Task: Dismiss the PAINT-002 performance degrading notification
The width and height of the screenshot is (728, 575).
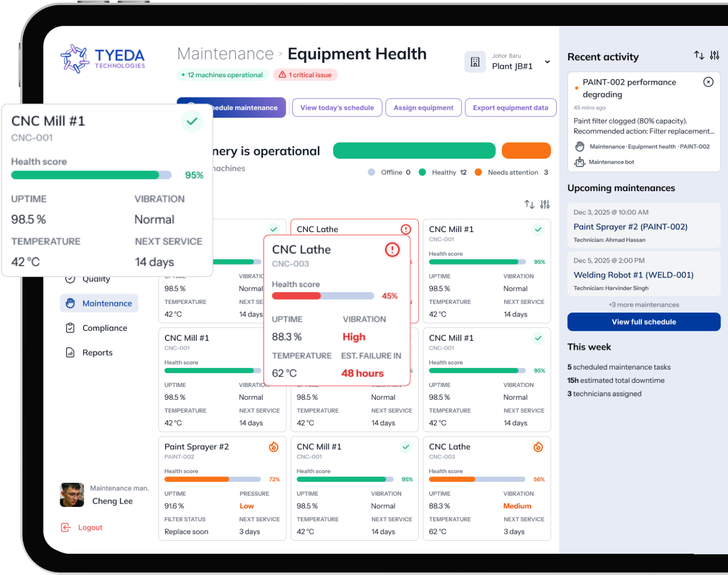Action: [x=708, y=82]
